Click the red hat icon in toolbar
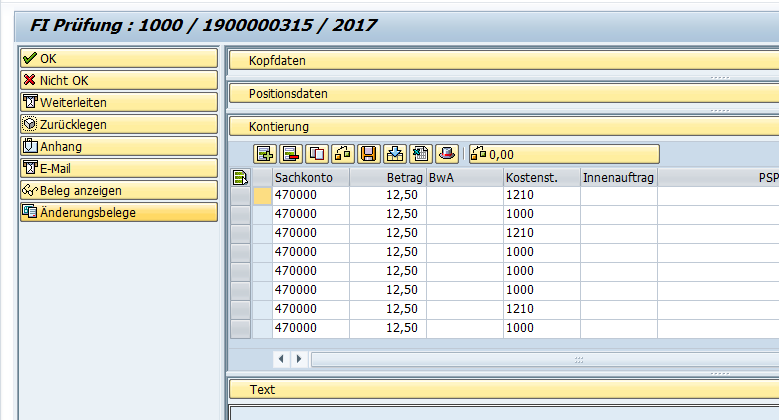 tap(447, 154)
